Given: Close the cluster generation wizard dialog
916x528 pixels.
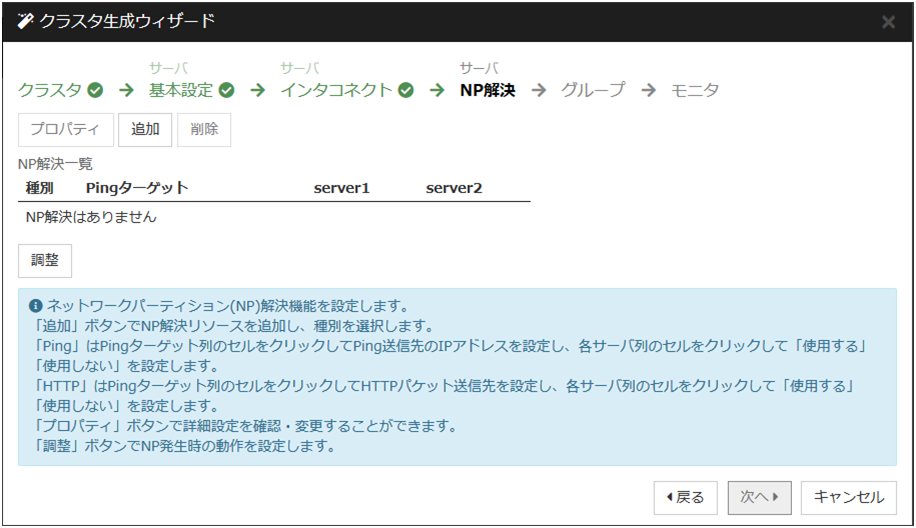Looking at the screenshot, I should [x=888, y=22].
